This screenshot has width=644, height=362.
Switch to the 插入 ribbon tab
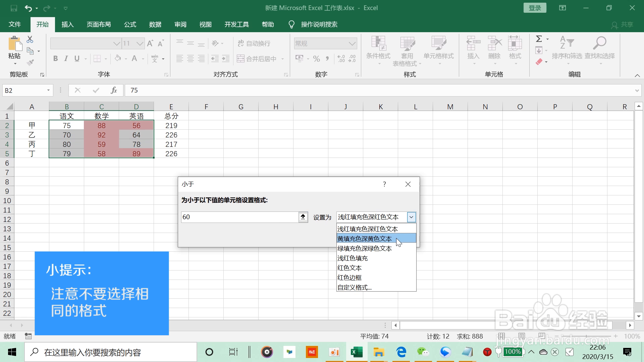click(67, 24)
